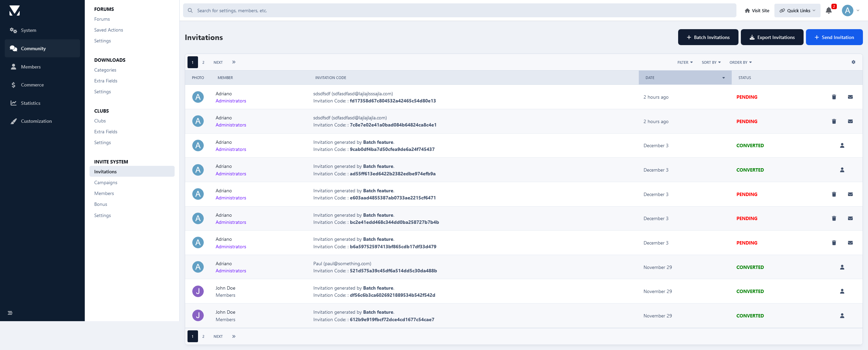
Task: Toggle the Date column sort arrow
Action: 724,77
